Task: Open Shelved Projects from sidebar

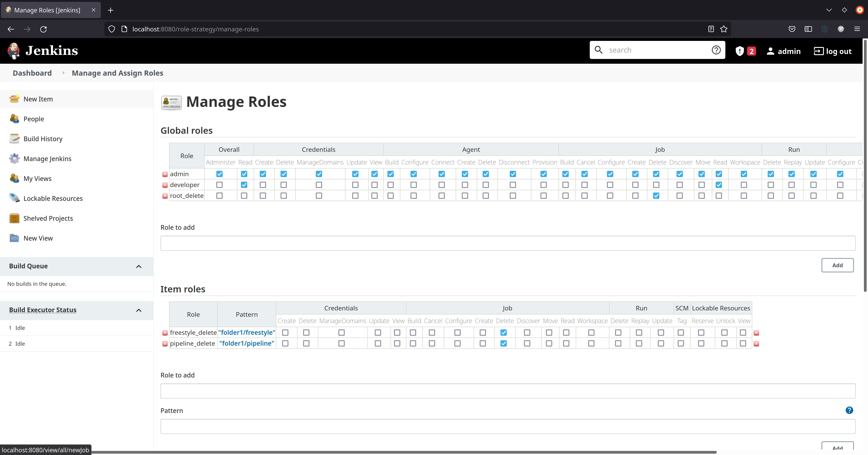Action: pos(14,218)
